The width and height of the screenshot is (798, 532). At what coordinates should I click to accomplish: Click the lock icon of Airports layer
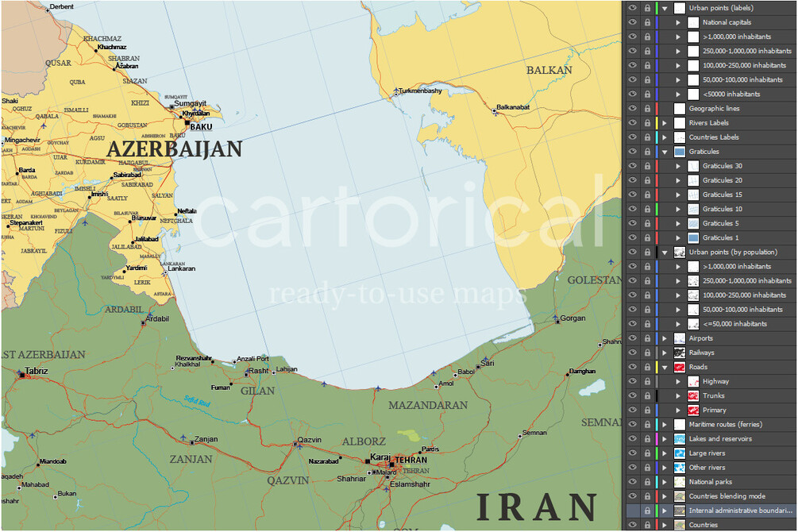coord(647,338)
